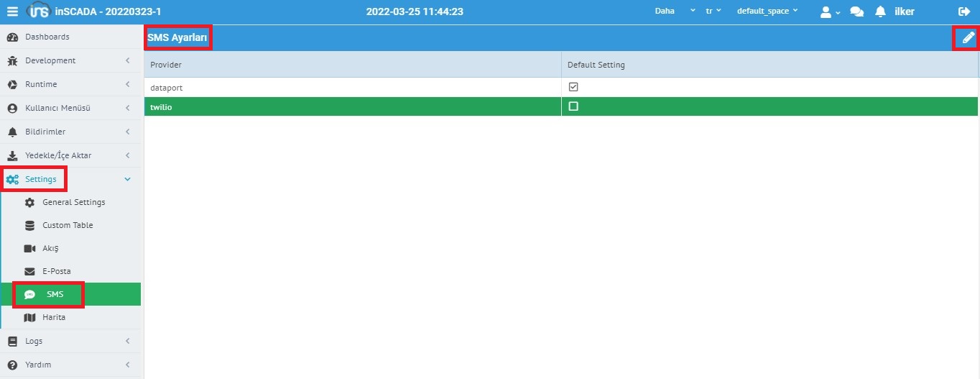Click the Akış video camera icon
The width and height of the screenshot is (980, 379).
(29, 248)
